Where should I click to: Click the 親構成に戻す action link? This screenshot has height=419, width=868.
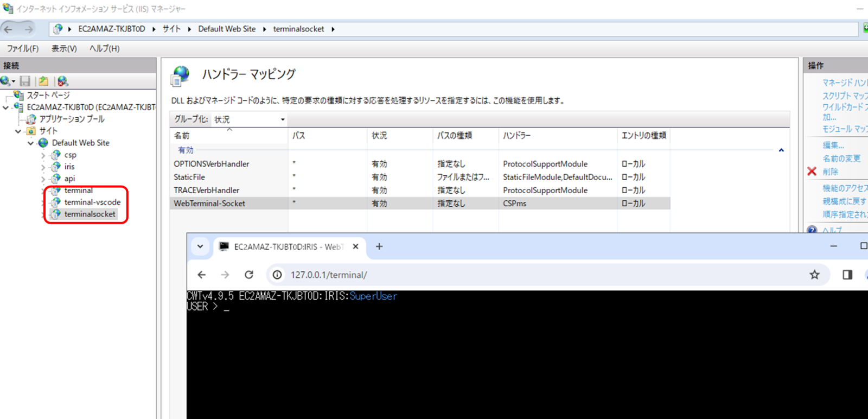[844, 201]
